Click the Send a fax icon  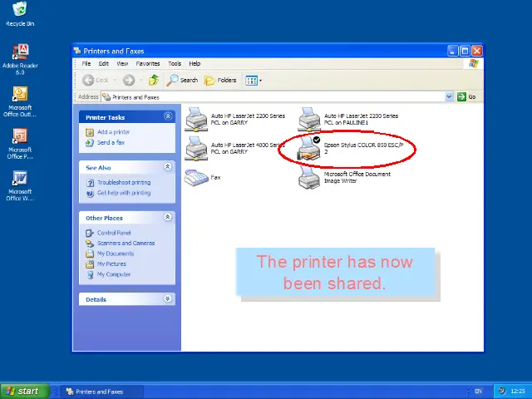click(x=90, y=143)
